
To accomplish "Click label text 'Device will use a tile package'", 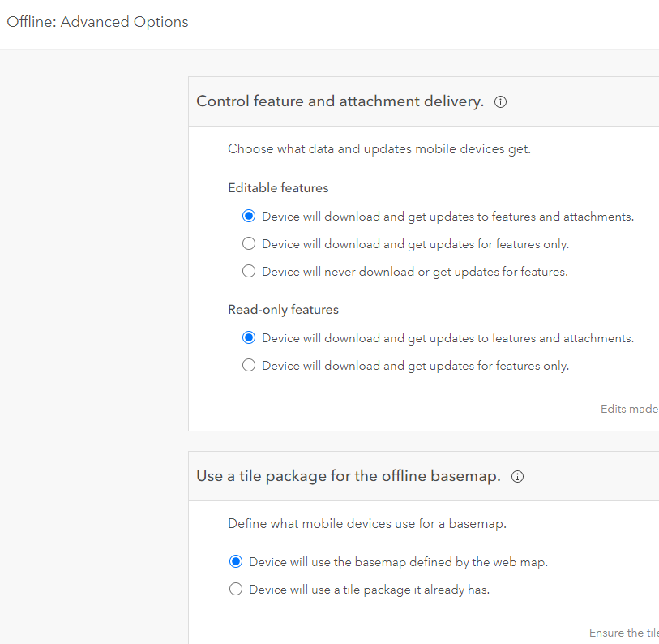I will tap(369, 590).
